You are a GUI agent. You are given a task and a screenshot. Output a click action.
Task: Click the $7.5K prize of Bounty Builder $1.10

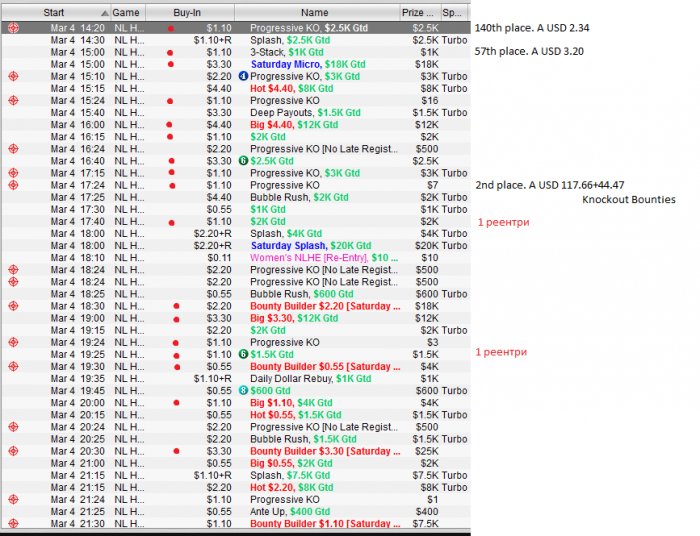(425, 524)
